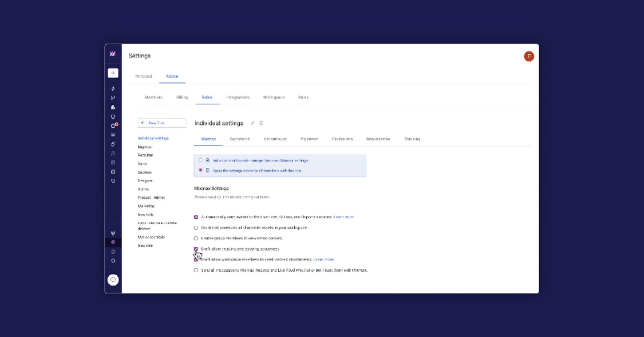Viewport: 644px width, 337px height.
Task: Open the bar chart reports icon in the sidebar
Action: tap(113, 107)
